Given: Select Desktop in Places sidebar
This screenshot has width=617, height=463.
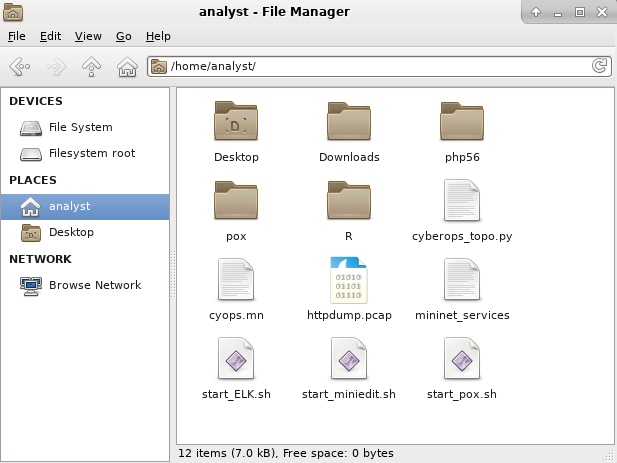Looking at the screenshot, I should pyautogui.click(x=85, y=232).
